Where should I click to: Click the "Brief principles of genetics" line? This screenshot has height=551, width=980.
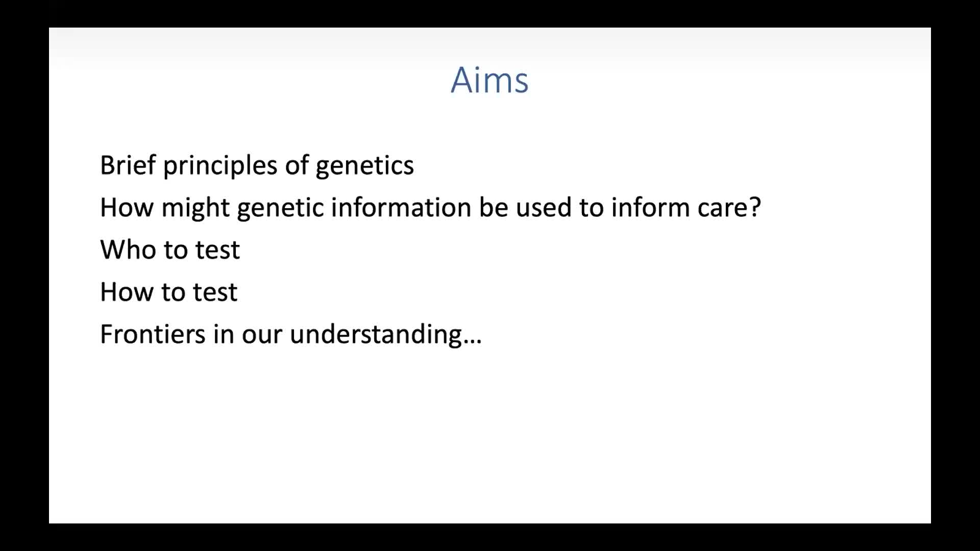coord(257,165)
